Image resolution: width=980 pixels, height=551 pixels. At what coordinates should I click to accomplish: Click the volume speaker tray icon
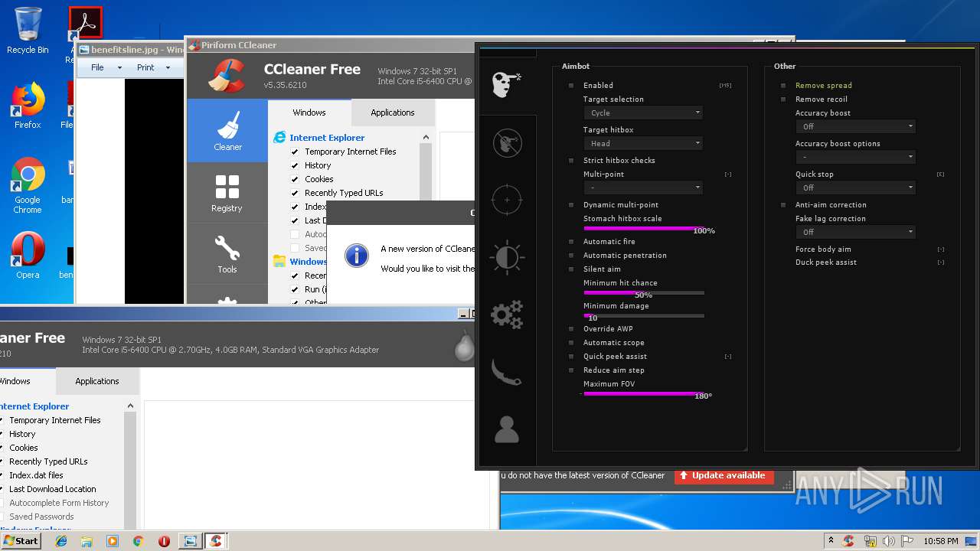click(888, 541)
